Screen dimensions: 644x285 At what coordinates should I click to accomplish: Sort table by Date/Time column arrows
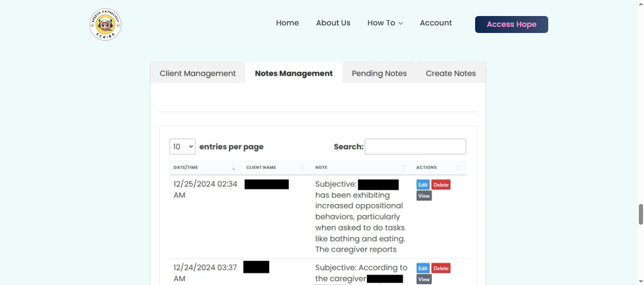click(234, 168)
